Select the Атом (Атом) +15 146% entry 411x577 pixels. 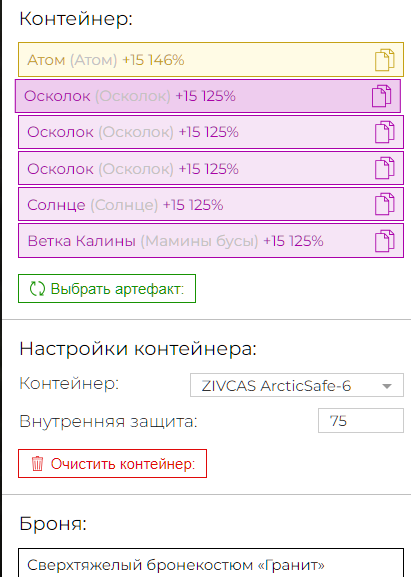point(211,60)
